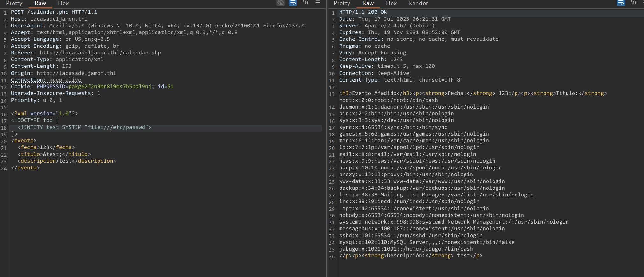Click the HTTP/1.1 200 OK status line
The width and height of the screenshot is (644, 277).
pos(363,12)
